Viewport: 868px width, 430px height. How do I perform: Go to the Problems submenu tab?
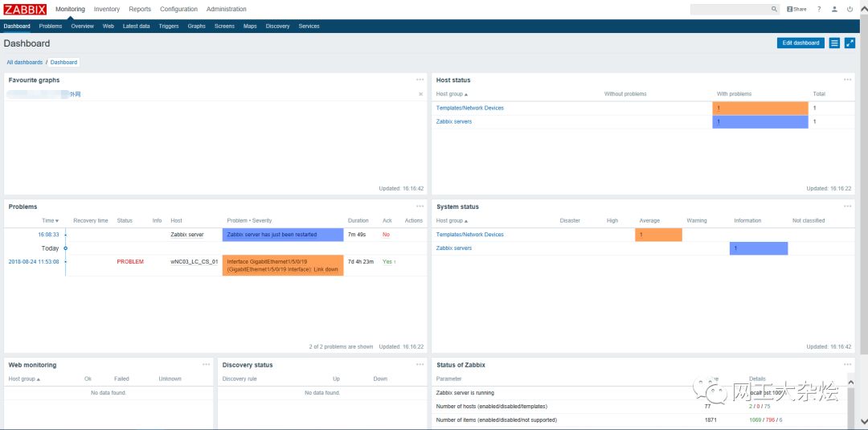[x=51, y=26]
